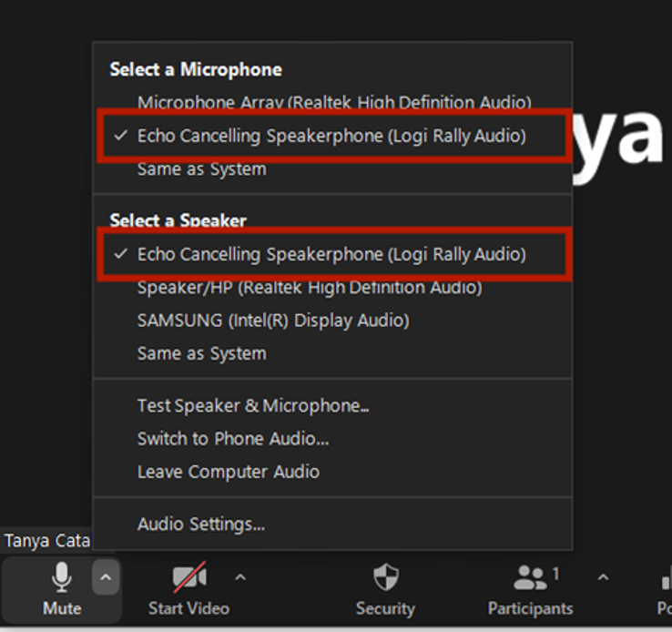Choose Same as System under Select a Speaker

click(201, 353)
